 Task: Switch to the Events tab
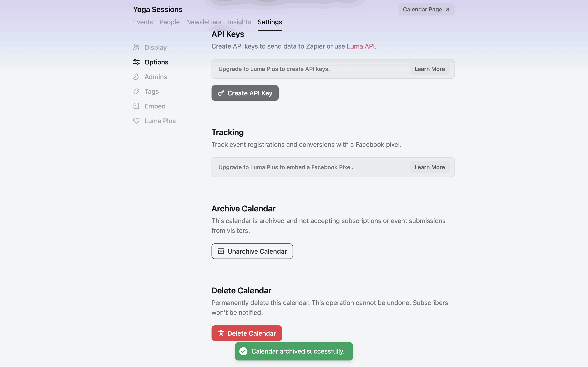[x=143, y=22]
